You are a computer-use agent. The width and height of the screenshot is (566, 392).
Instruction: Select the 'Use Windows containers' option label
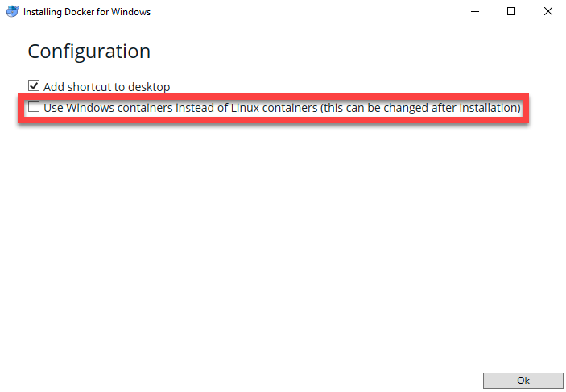[282, 108]
